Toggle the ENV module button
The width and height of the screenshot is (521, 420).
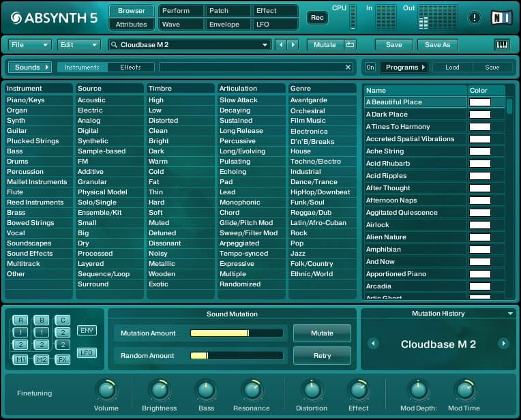pyautogui.click(x=87, y=331)
